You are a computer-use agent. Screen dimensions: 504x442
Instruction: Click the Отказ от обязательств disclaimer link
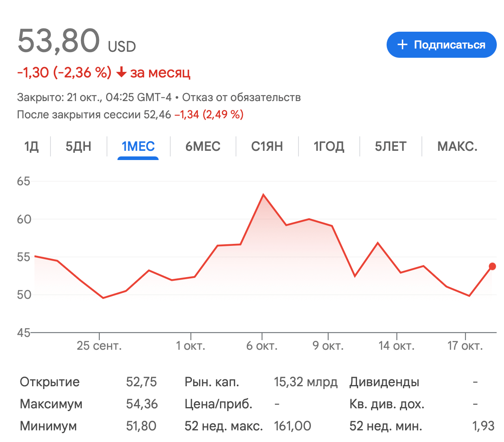241,97
